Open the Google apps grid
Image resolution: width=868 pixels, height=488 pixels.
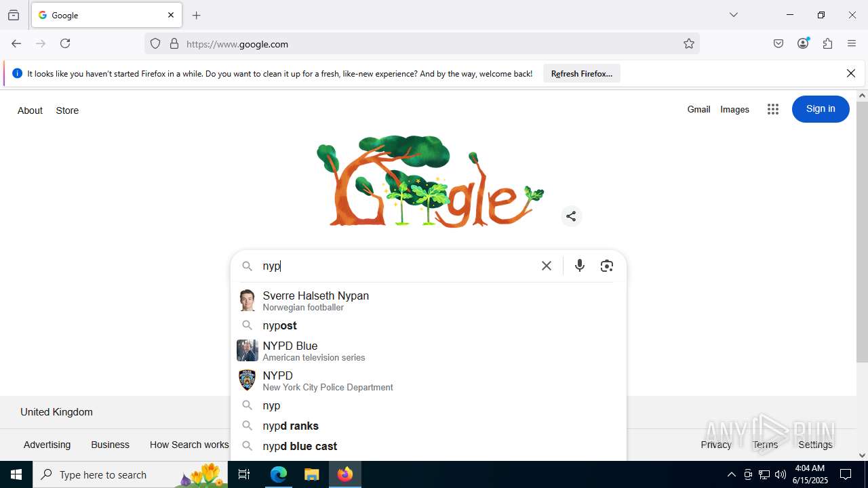pos(773,109)
